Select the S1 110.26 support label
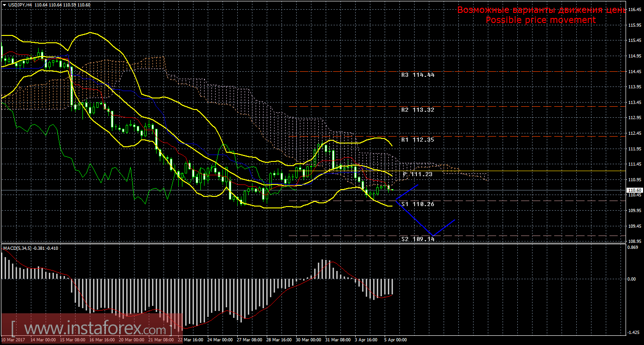 417,204
